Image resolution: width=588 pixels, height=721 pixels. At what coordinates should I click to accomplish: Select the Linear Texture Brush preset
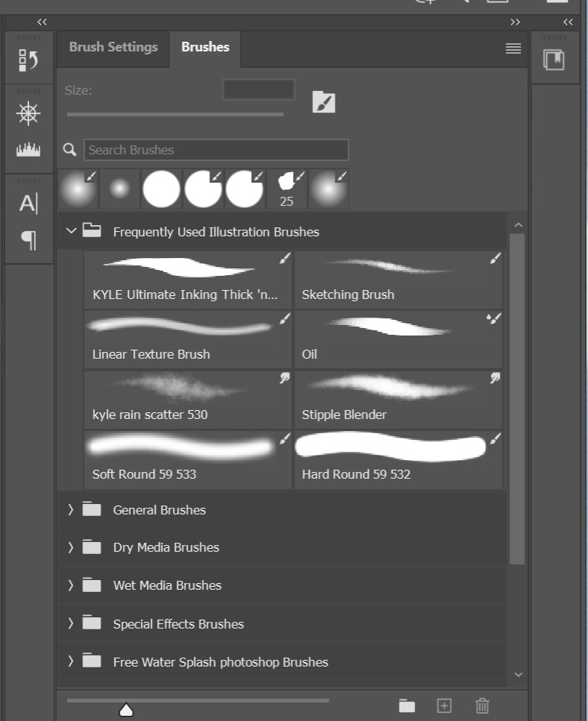coord(188,339)
